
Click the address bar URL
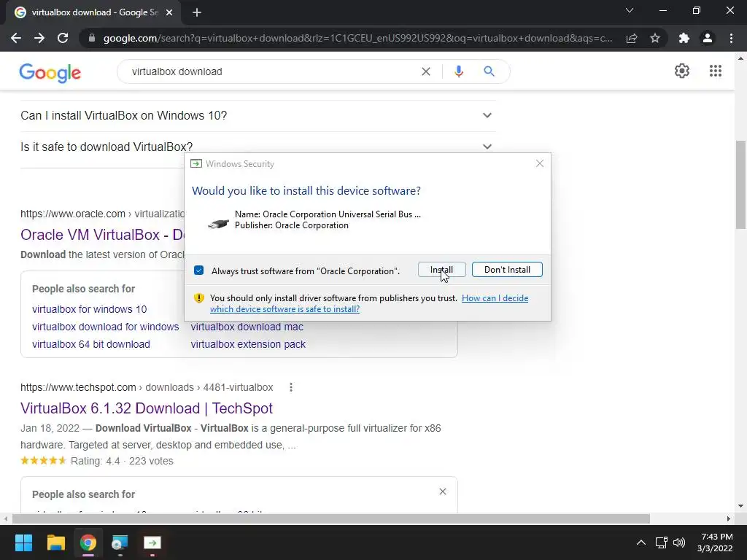pyautogui.click(x=357, y=38)
